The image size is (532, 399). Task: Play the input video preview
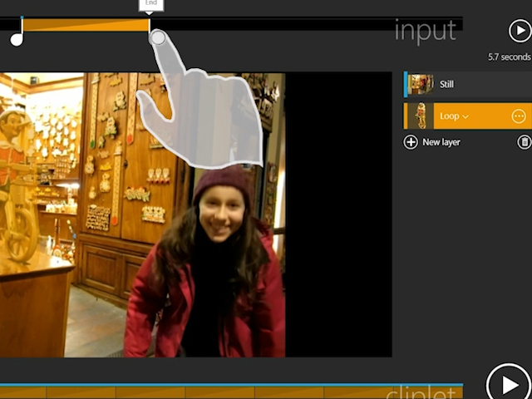tap(520, 32)
